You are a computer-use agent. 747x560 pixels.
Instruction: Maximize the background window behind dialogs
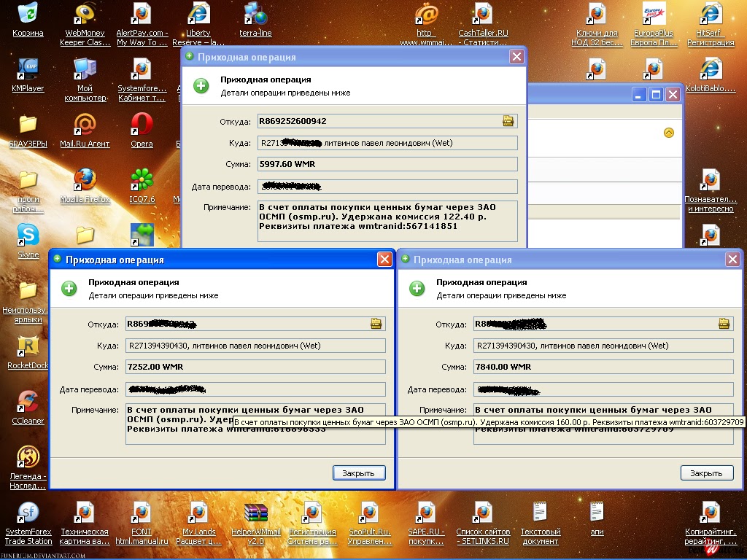pos(656,95)
